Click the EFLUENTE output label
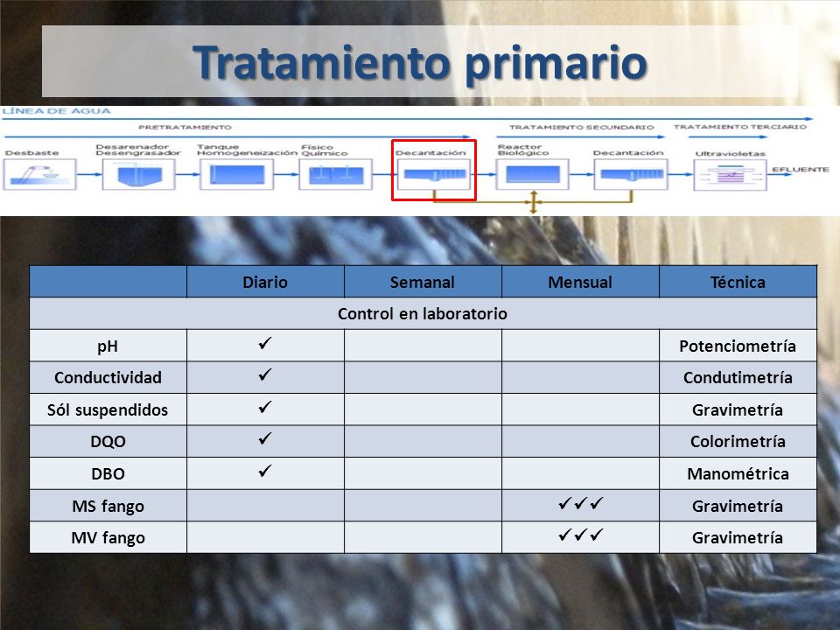The image size is (840, 630). [x=801, y=169]
